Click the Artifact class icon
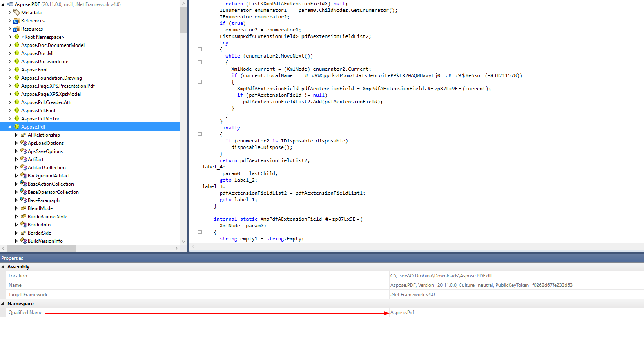 click(x=23, y=159)
